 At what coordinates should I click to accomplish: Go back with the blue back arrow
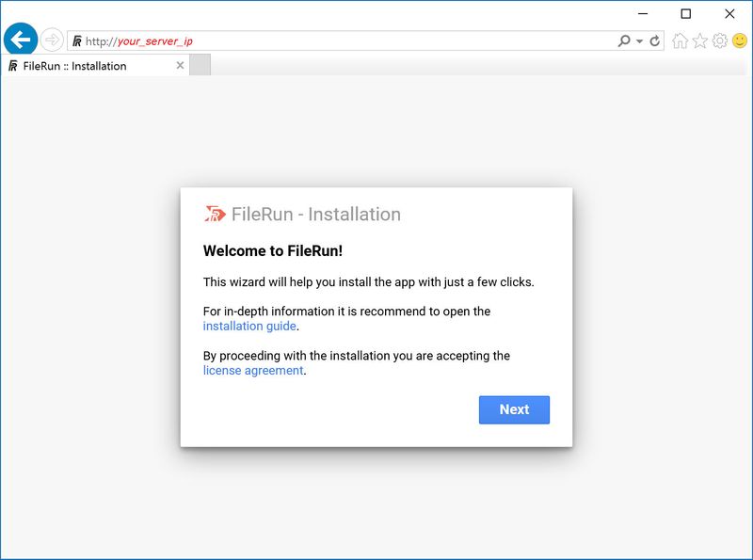21,40
